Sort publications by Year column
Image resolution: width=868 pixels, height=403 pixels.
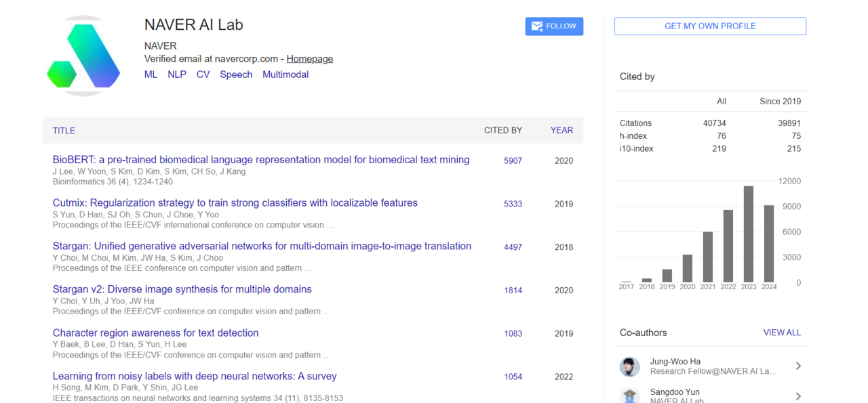click(x=561, y=130)
